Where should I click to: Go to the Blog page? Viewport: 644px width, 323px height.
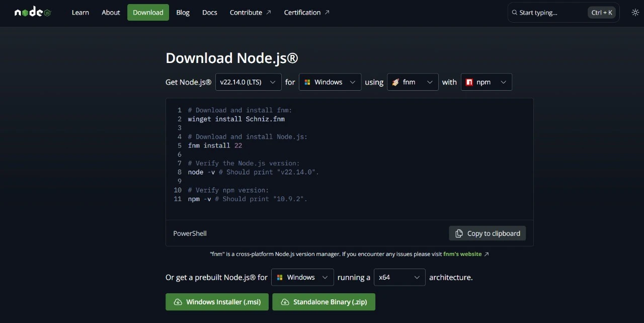point(183,13)
